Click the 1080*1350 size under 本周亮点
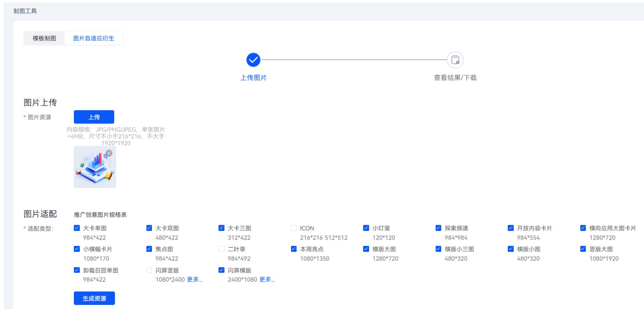The image size is (644, 309). [x=315, y=258]
